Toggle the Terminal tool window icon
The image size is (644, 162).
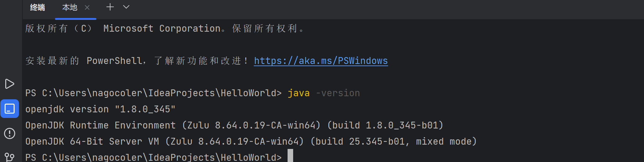coord(10,109)
